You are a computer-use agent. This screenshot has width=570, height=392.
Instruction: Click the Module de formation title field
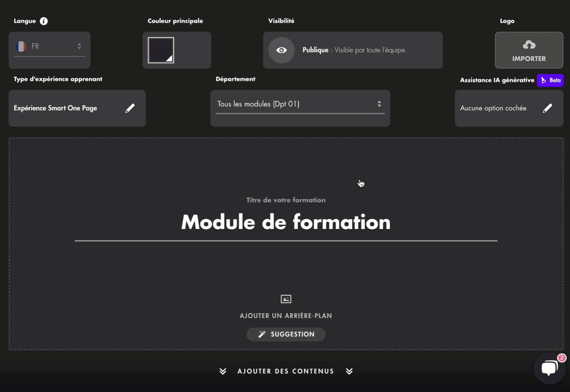click(286, 222)
